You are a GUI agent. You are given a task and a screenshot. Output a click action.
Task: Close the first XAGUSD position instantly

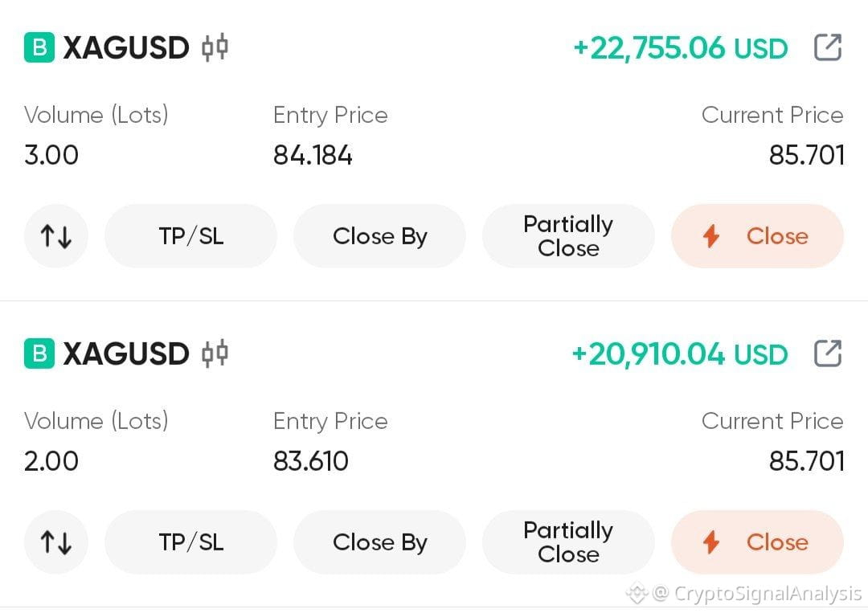(757, 236)
